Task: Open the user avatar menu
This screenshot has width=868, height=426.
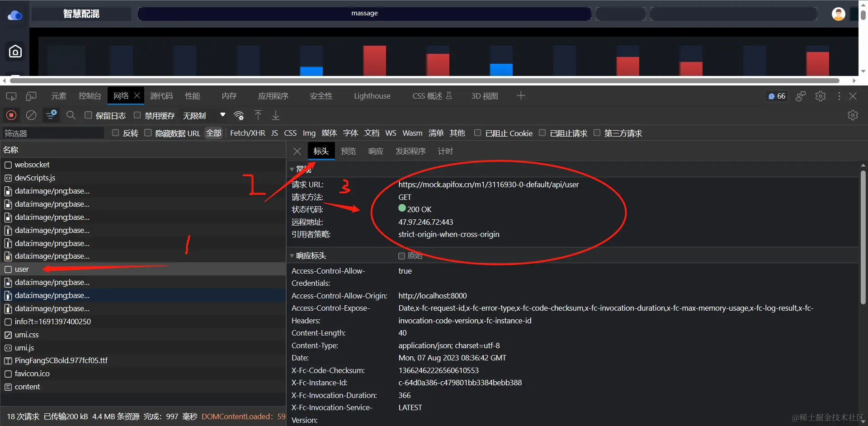Action: [x=839, y=14]
